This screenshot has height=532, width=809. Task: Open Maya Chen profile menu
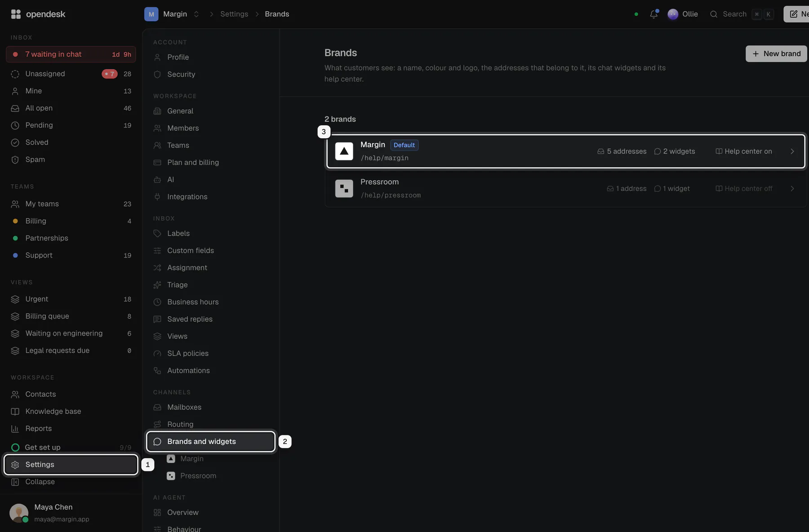(71, 513)
